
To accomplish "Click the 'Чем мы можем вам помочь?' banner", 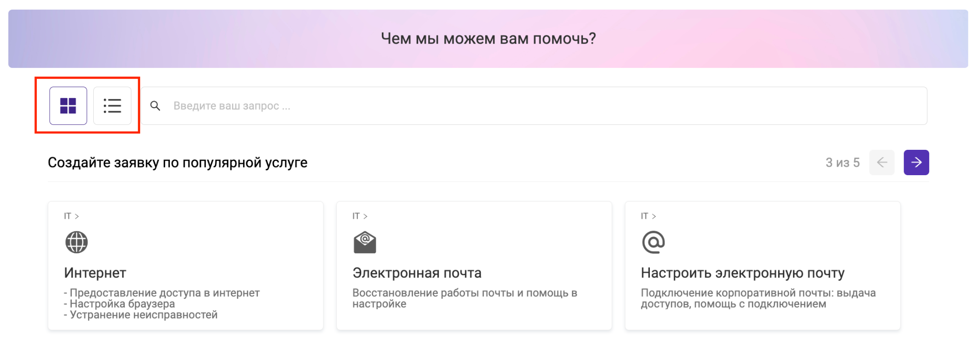I will pyautogui.click(x=488, y=39).
